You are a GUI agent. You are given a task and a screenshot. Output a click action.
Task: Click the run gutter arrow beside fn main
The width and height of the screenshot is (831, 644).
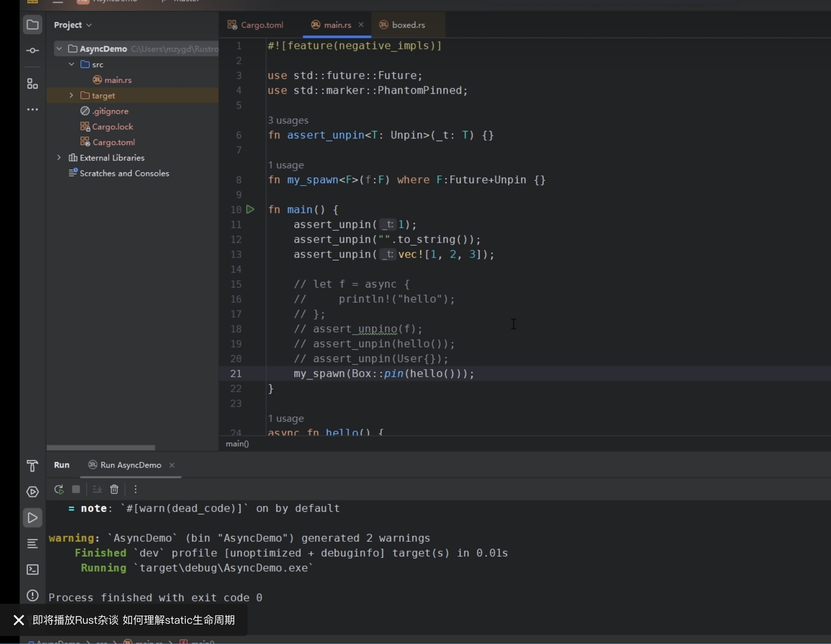pos(250,209)
